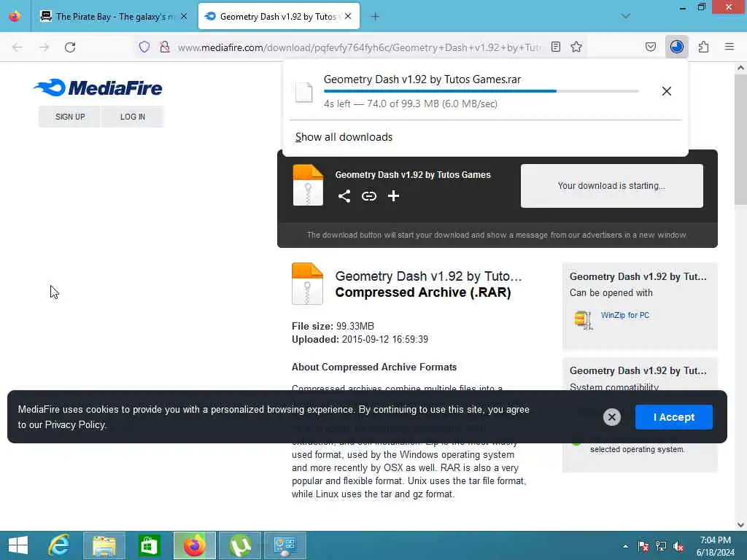Open the Windows Start menu
Image resolution: width=747 pixels, height=560 pixels.
[18, 545]
